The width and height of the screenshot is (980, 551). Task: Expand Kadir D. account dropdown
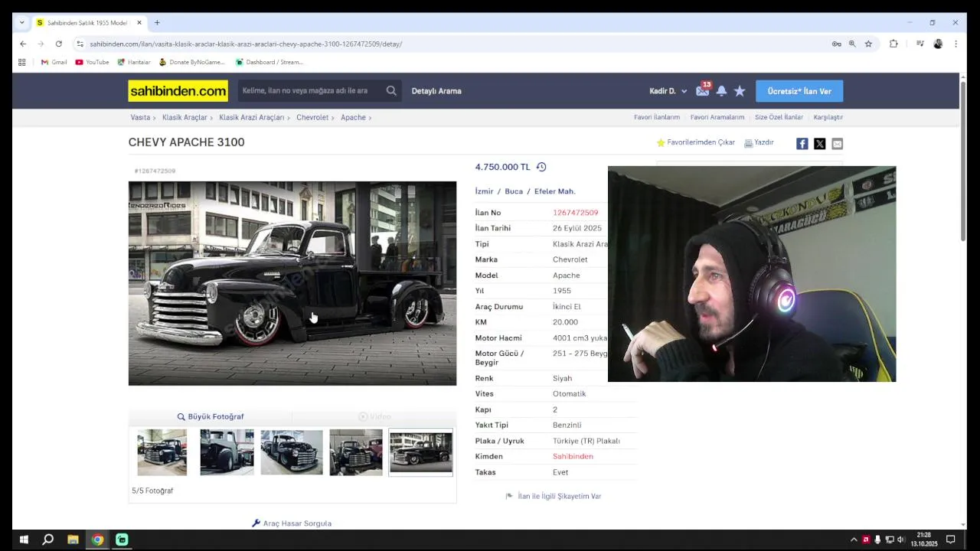pos(668,91)
